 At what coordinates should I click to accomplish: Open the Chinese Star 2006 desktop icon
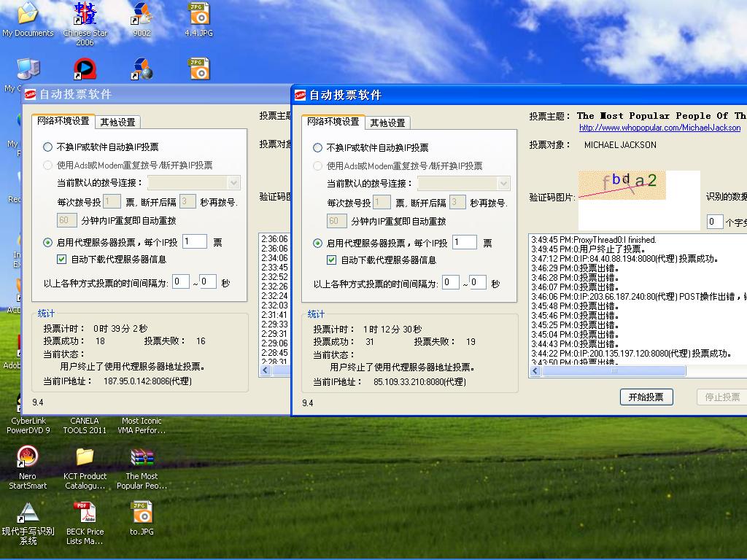(85, 15)
